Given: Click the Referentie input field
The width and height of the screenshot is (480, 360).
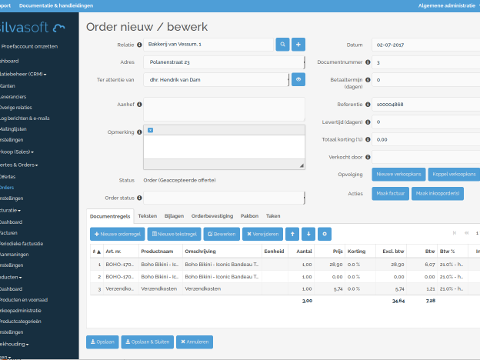Looking at the screenshot, I should coord(426,104).
